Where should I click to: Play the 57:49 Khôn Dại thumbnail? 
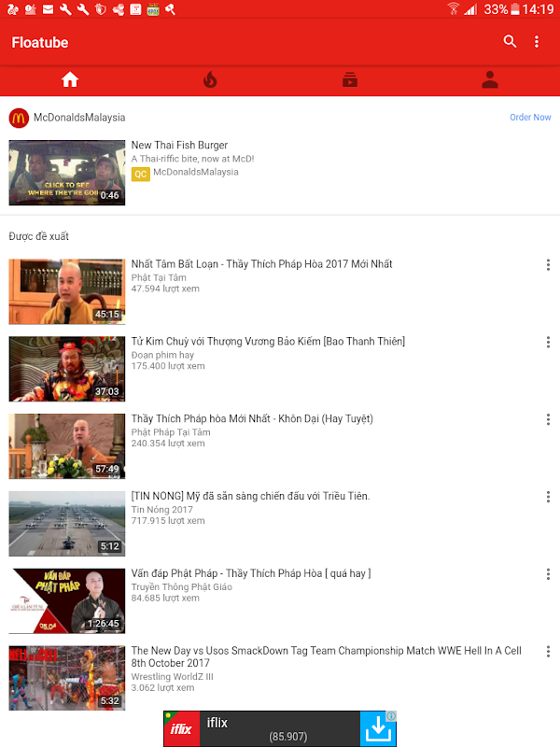click(67, 446)
